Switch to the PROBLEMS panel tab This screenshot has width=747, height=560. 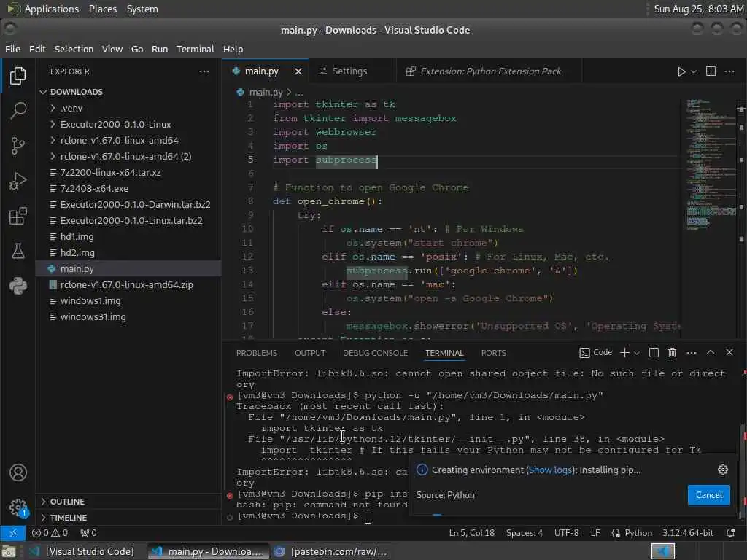257,353
